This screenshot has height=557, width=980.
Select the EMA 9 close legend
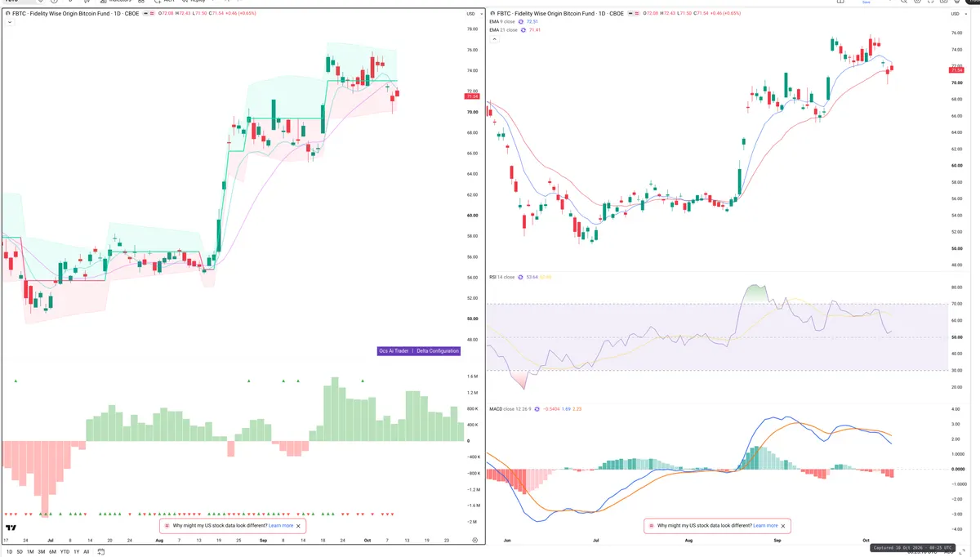click(x=503, y=22)
